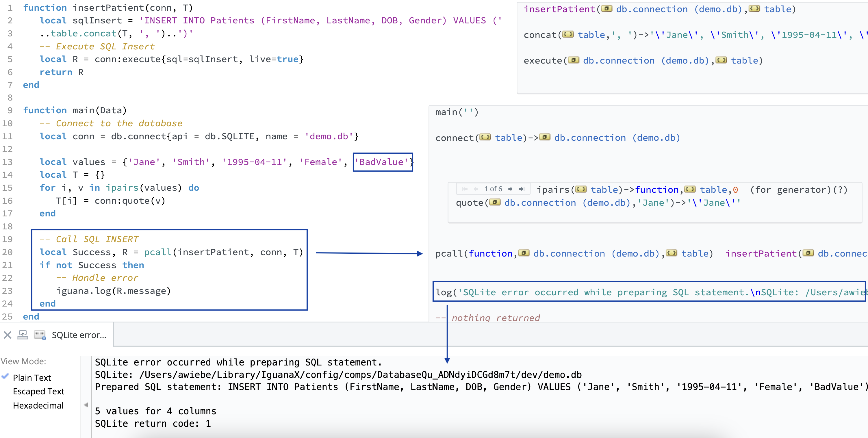Click line 13 BadValue string in code
Viewport: 868px width, 438px height.
click(x=381, y=162)
